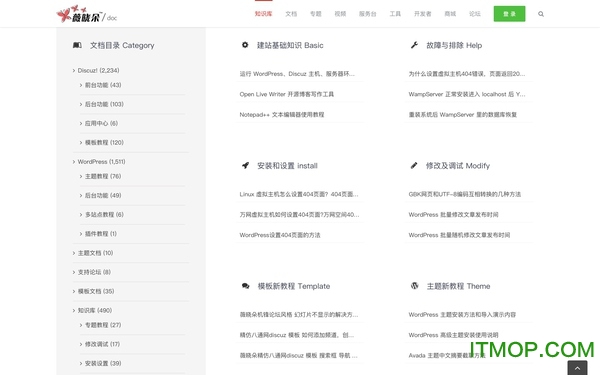
Task: Open 模板新教程 Template section heading
Action: [293, 286]
